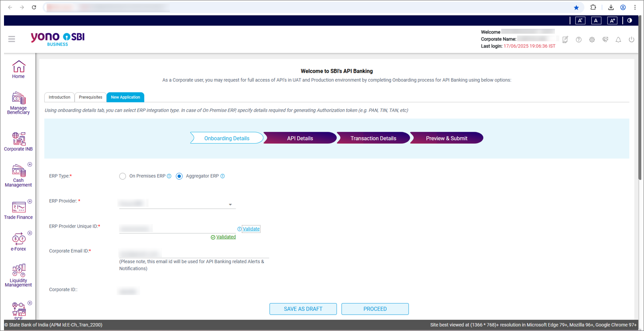Click the SAVE AS DRAFT button
Image resolution: width=644 pixels, height=331 pixels.
coord(303,309)
